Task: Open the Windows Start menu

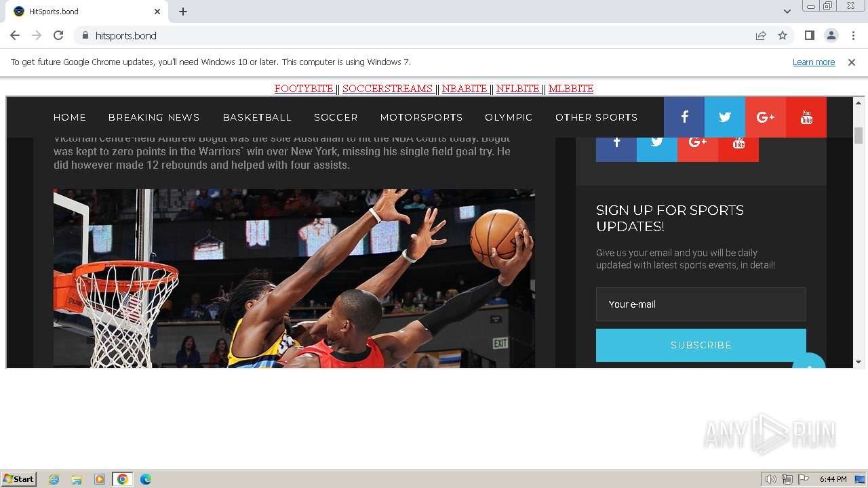Action: [x=18, y=479]
